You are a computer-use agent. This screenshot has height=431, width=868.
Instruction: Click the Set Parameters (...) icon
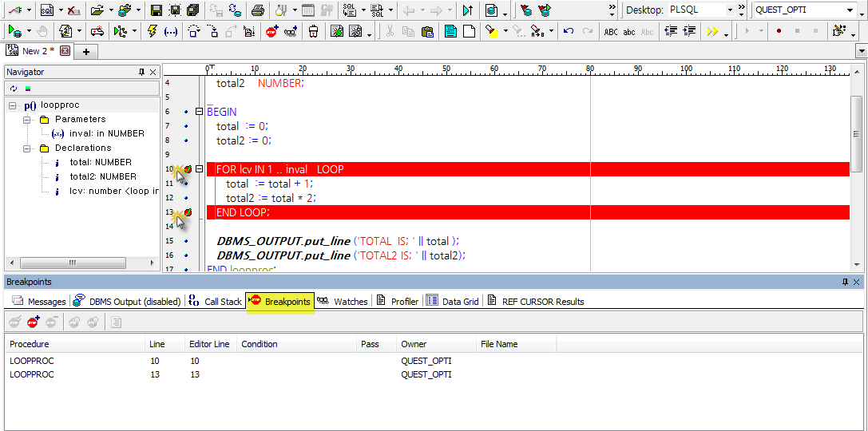(x=171, y=31)
